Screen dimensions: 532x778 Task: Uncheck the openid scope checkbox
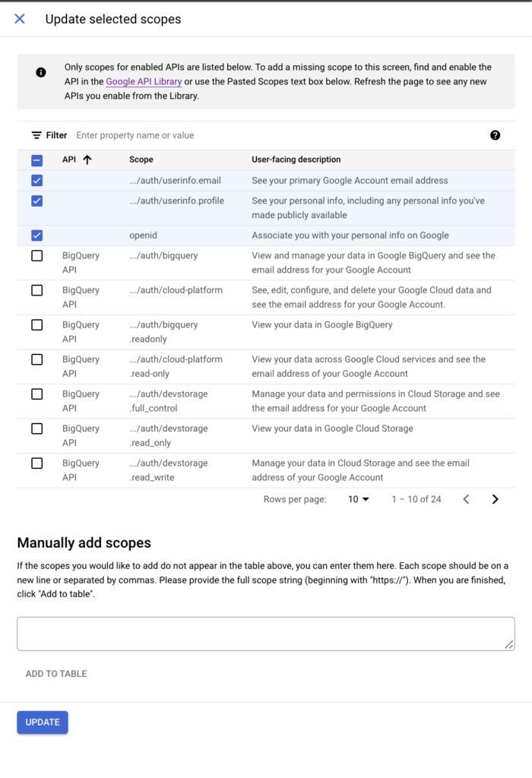36,236
